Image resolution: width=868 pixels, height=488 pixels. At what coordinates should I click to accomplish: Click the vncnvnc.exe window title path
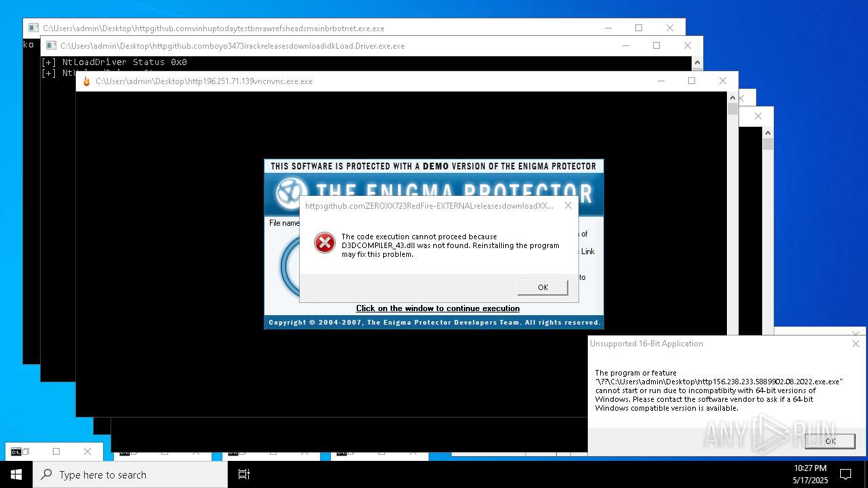coord(204,81)
